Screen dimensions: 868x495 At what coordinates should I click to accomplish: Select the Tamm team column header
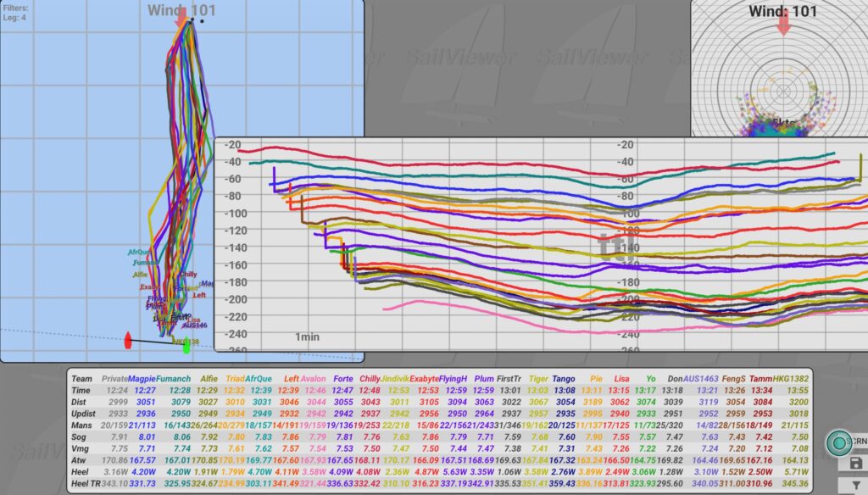pyautogui.click(x=760, y=379)
